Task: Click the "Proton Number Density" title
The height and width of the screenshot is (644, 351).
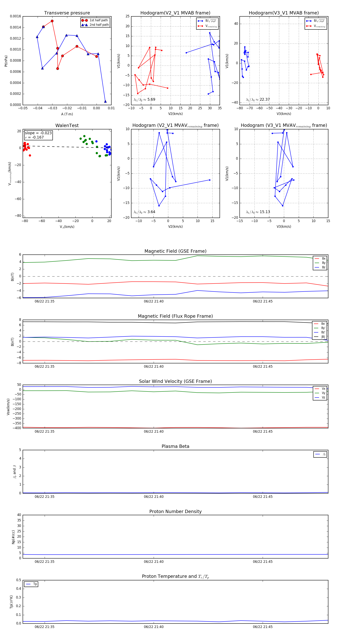Action: (x=175, y=511)
